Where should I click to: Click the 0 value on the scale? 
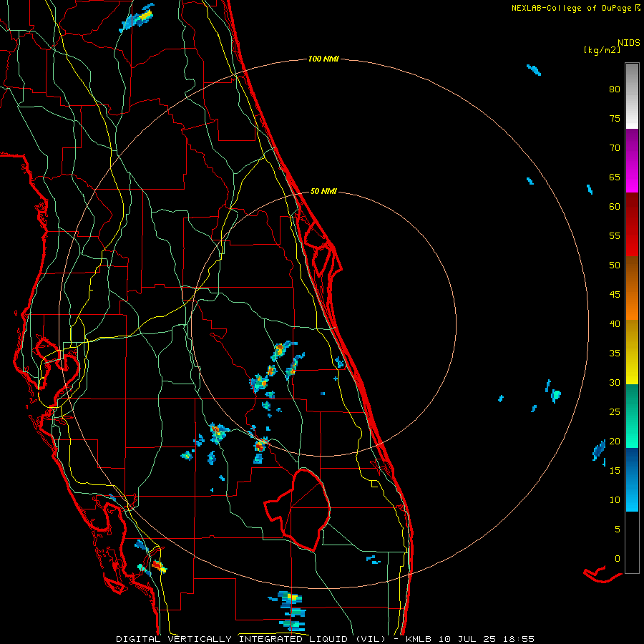618,559
